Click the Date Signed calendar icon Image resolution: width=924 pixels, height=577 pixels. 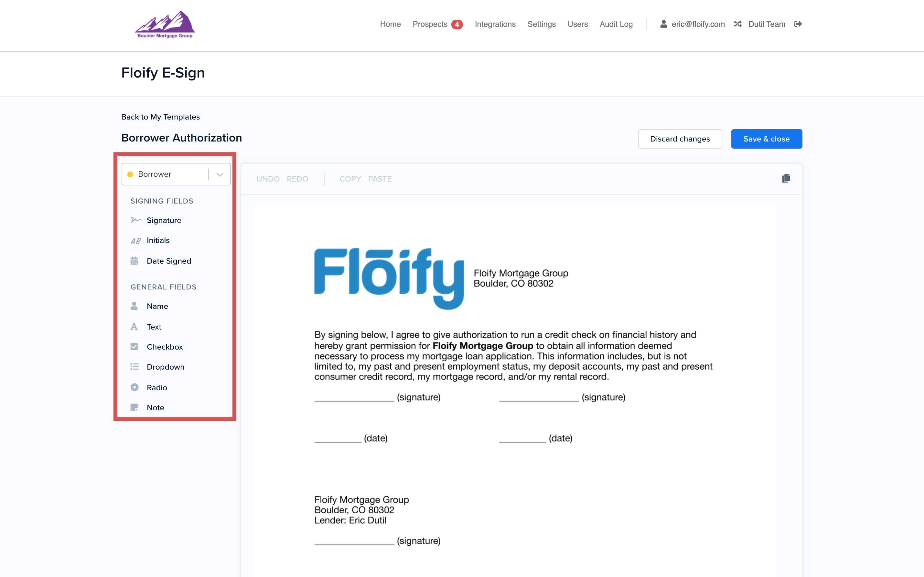tap(134, 261)
